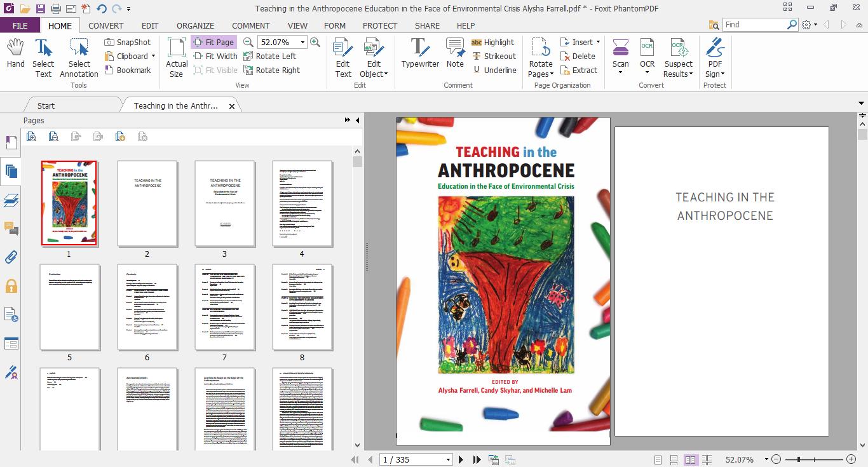Open the Scan dropdown menu

[621, 72]
